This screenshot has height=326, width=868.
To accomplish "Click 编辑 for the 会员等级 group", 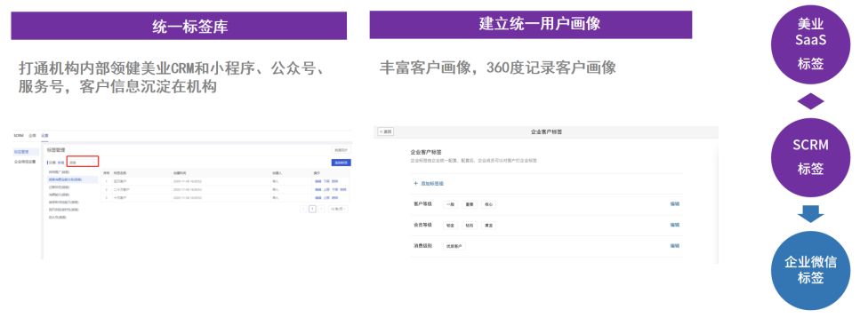I will coord(675,225).
